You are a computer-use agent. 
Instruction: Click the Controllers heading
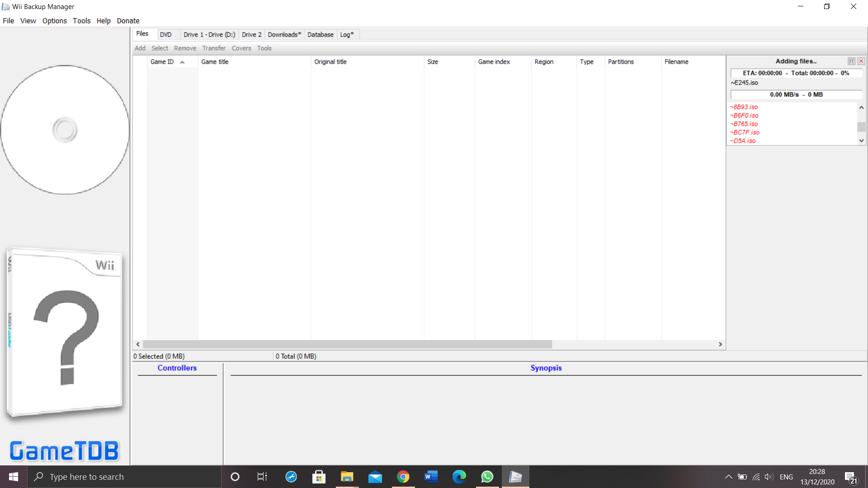tap(177, 368)
